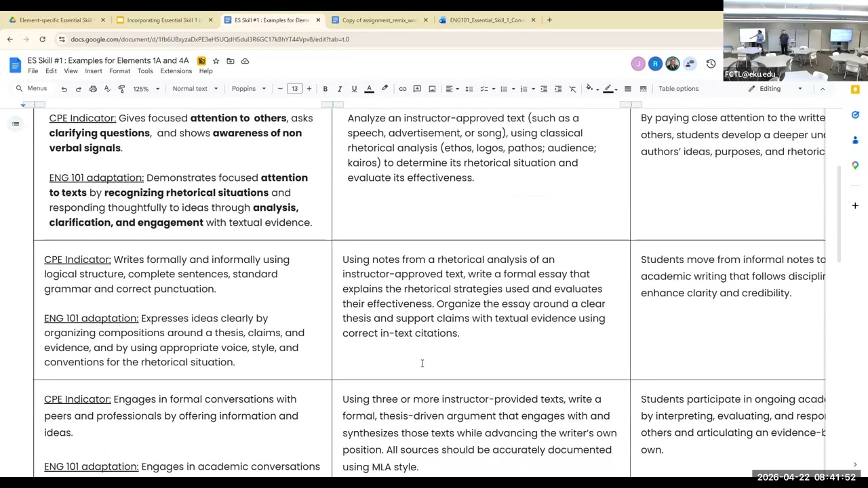This screenshot has width=868, height=488.
Task: Show document outline tabs
Action: pos(15,123)
